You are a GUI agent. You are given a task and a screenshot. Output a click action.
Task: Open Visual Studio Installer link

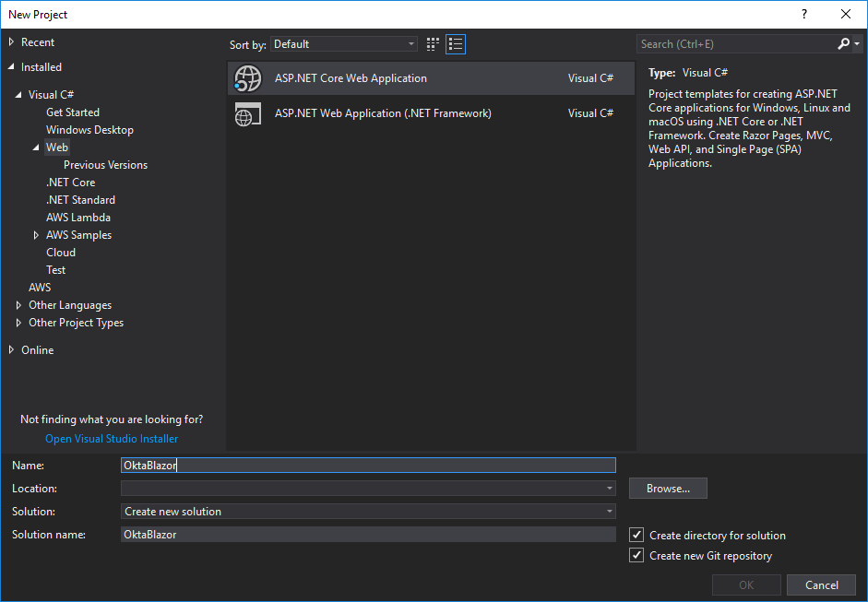(112, 439)
